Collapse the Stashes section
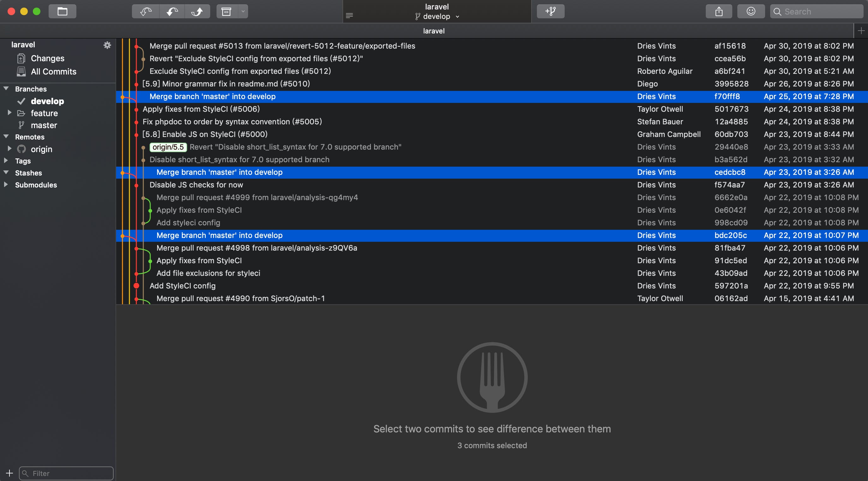 click(6, 172)
